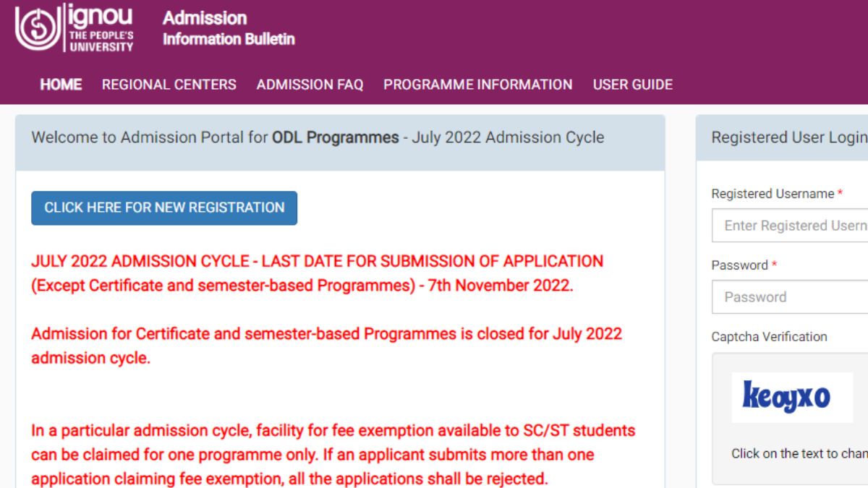Screen dimensions: 868x488
Task: Select PROGRAMME INFORMATION in the navigation bar
Action: click(477, 85)
